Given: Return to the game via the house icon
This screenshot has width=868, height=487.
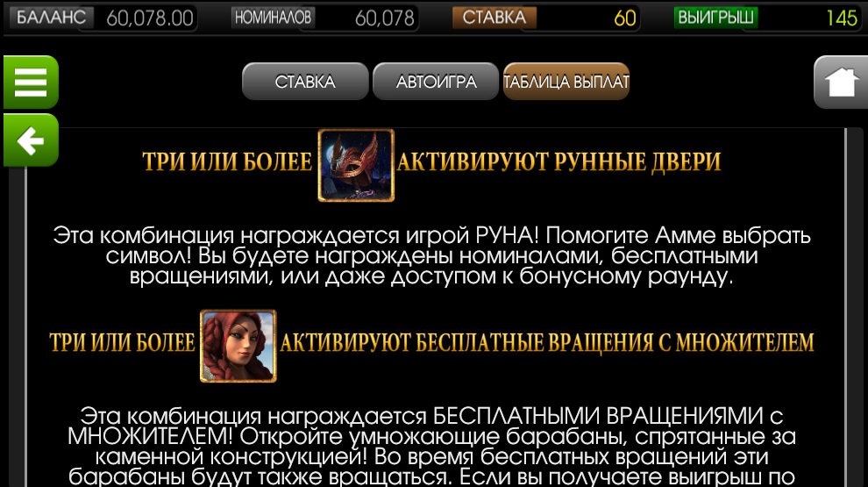Looking at the screenshot, I should point(840,82).
